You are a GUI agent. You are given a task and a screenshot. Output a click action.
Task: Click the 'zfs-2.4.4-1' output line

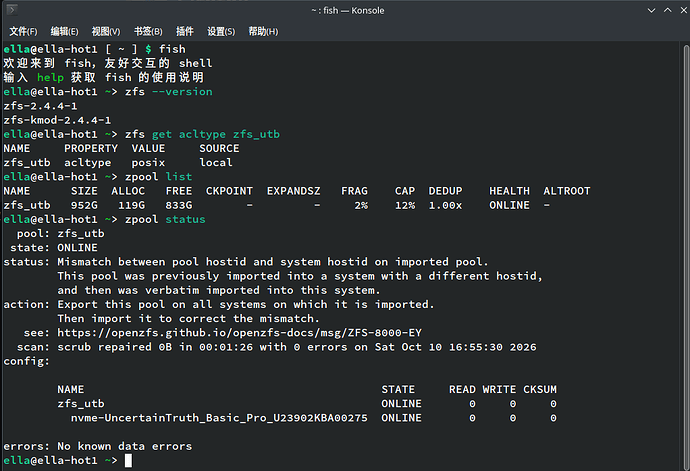pos(40,106)
